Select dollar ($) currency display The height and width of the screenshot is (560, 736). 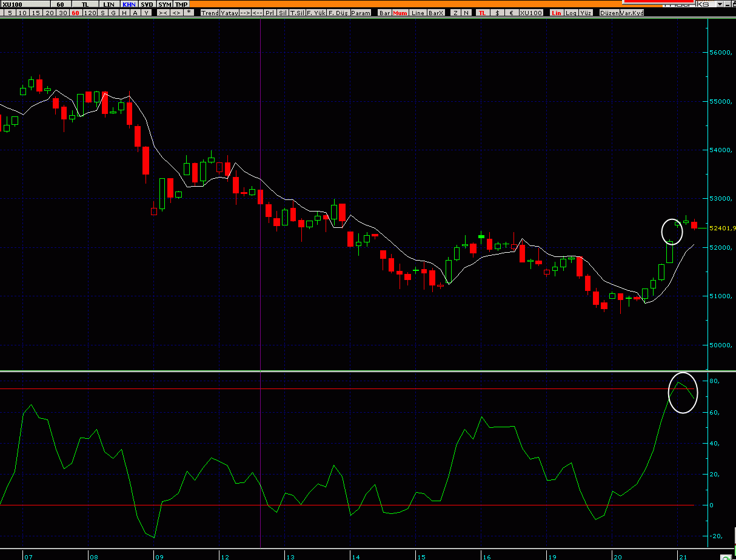tap(498, 13)
